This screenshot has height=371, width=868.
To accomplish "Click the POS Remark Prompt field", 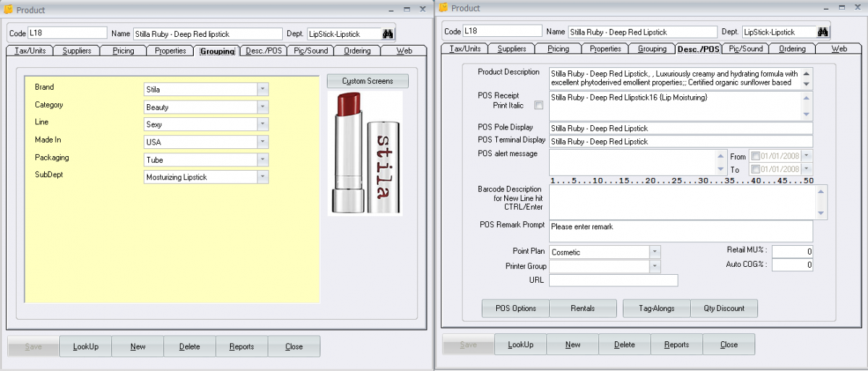I will [681, 231].
